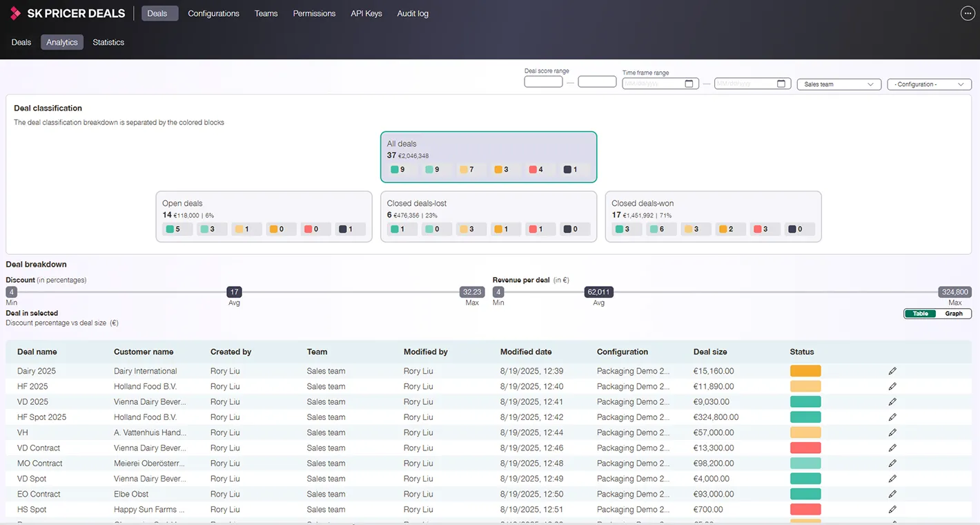The width and height of the screenshot is (980, 525).
Task: Open the Audit log menu item
Action: click(413, 13)
